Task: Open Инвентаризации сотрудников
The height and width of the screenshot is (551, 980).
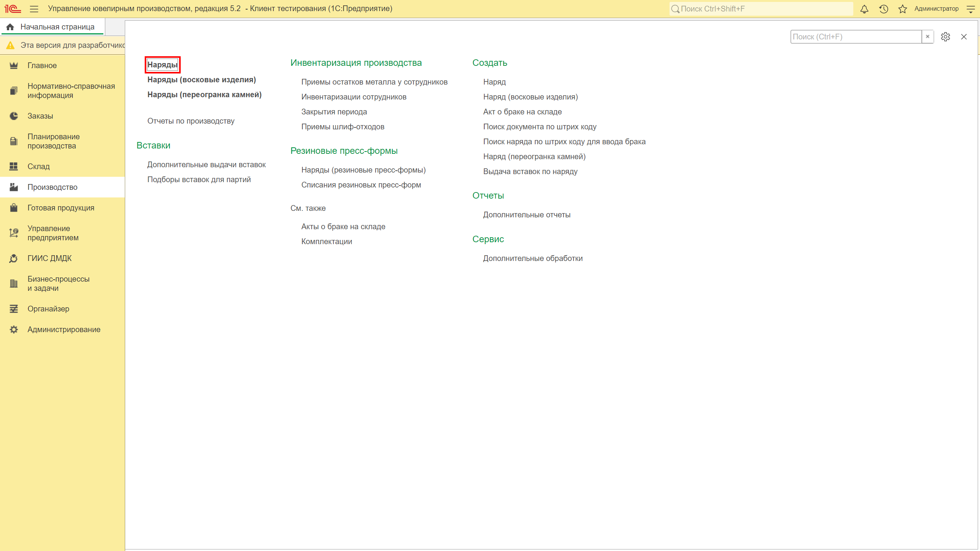Action: [x=354, y=97]
